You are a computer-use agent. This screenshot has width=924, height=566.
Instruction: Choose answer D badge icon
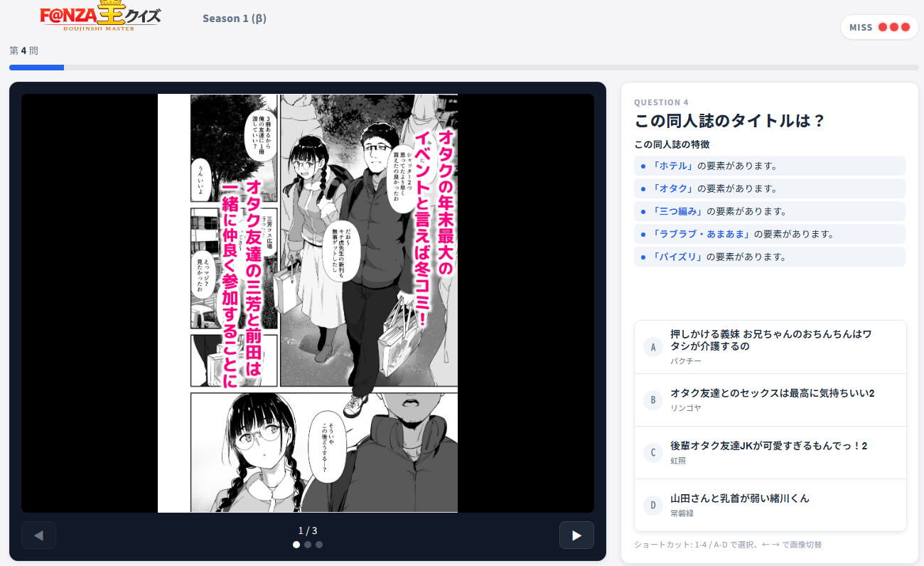point(653,505)
